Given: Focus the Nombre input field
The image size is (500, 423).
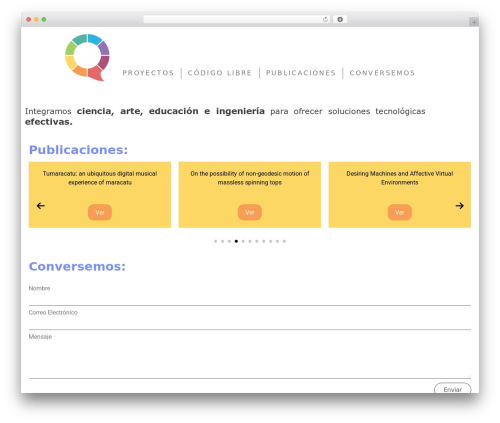Looking at the screenshot, I should [250, 299].
